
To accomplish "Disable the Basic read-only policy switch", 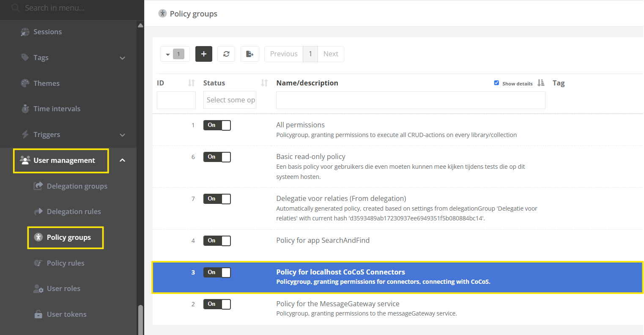I will (217, 157).
